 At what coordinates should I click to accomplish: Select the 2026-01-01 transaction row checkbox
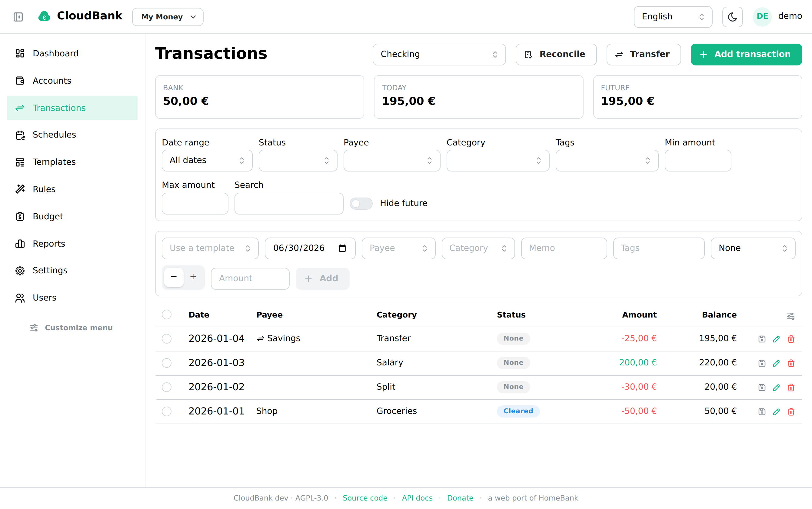tap(167, 411)
